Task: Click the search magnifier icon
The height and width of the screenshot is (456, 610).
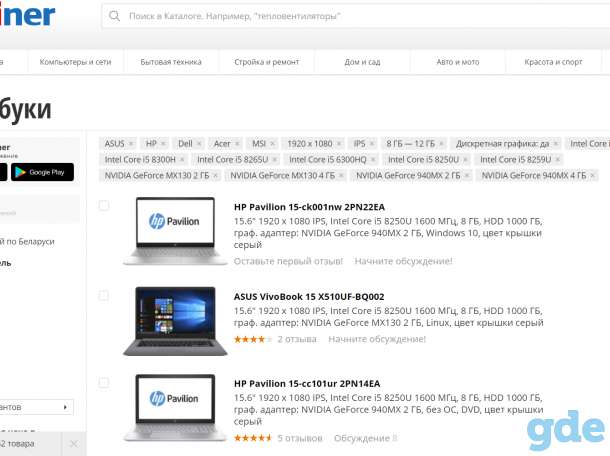Action: tap(114, 16)
